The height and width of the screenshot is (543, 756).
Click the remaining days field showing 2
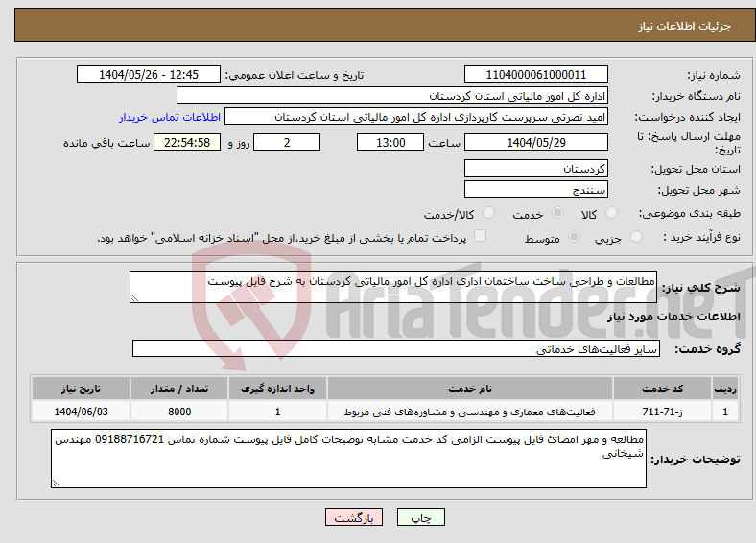click(x=287, y=142)
